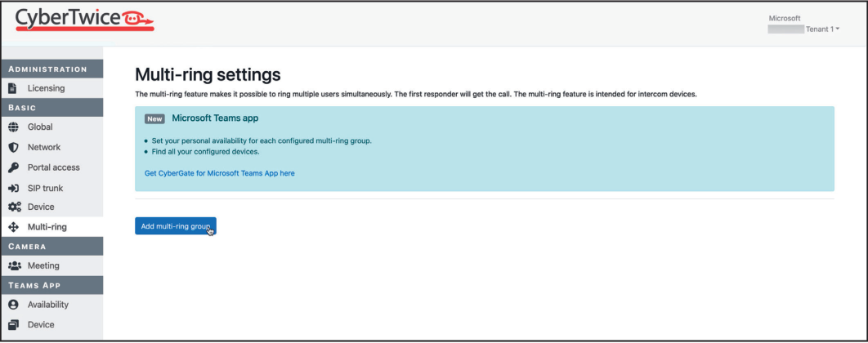
Task: Click Add multi-ring group button
Action: click(176, 225)
